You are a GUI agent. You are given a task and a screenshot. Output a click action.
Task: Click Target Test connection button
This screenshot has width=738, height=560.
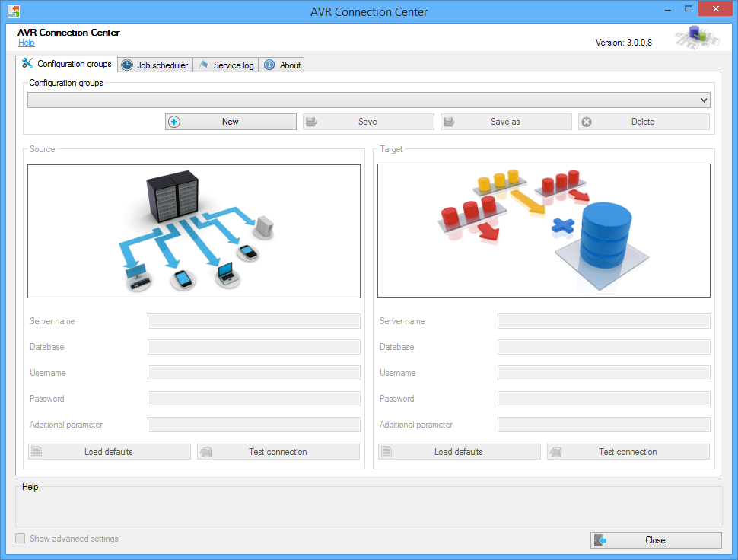(x=628, y=452)
